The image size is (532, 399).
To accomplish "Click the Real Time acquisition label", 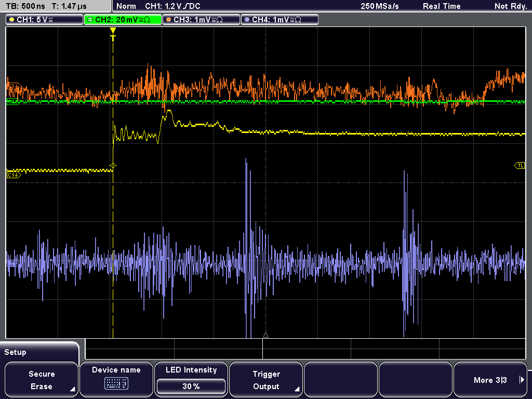I will point(442,6).
